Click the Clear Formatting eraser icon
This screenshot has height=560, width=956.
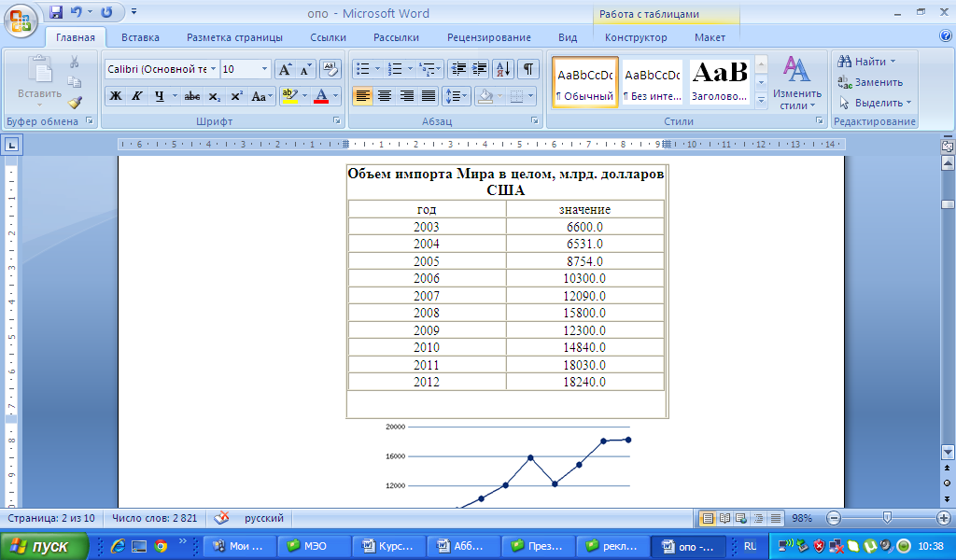tap(330, 69)
